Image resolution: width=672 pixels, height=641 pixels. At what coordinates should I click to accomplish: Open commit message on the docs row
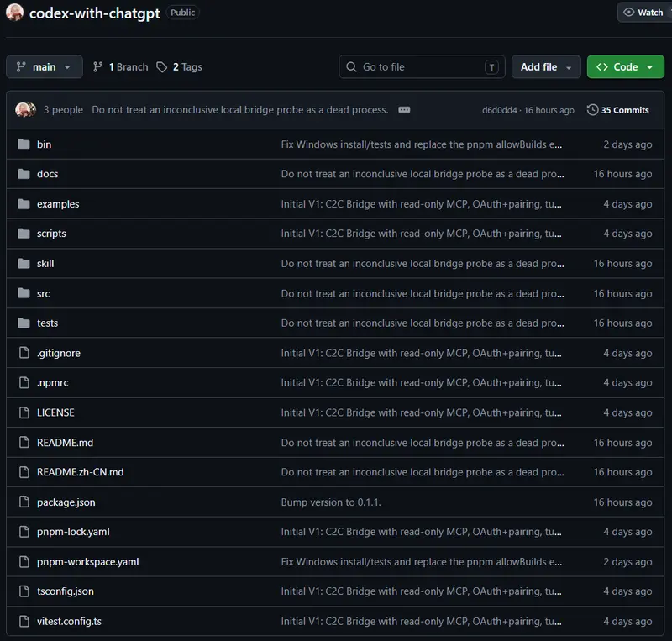(x=423, y=174)
